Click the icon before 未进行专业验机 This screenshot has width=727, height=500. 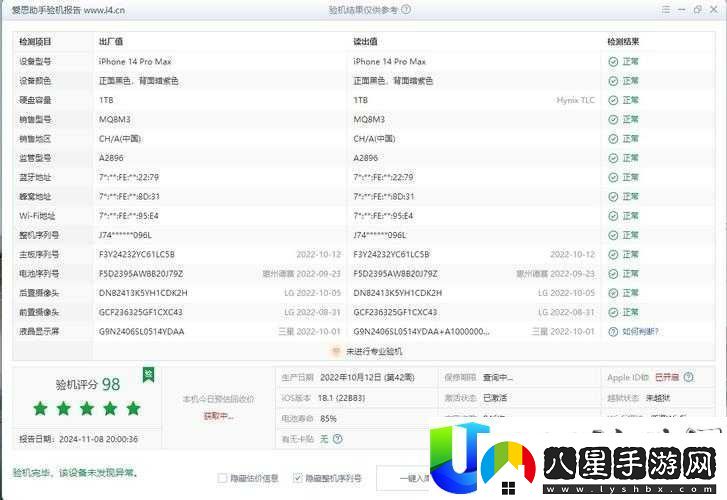[x=336, y=351]
